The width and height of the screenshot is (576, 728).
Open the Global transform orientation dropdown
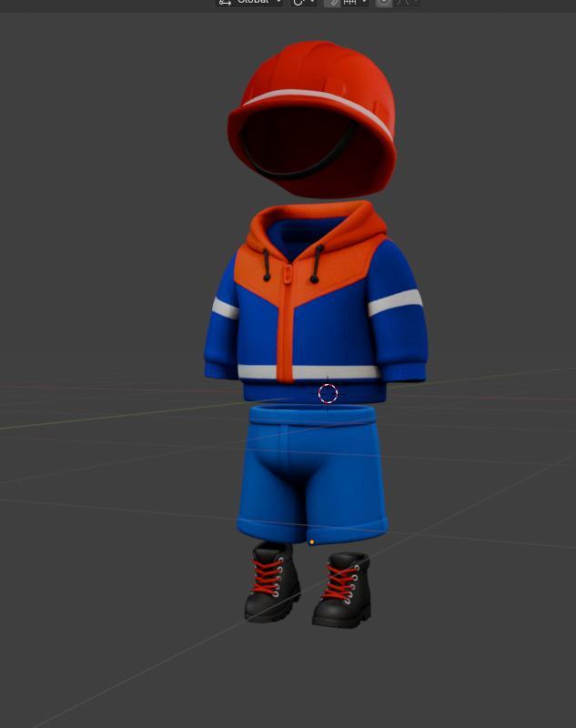[249, 3]
